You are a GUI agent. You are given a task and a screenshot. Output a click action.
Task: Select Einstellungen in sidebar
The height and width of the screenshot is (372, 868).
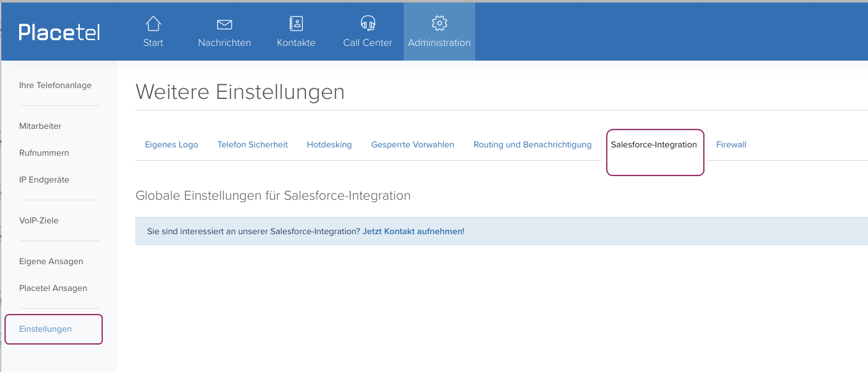point(45,329)
